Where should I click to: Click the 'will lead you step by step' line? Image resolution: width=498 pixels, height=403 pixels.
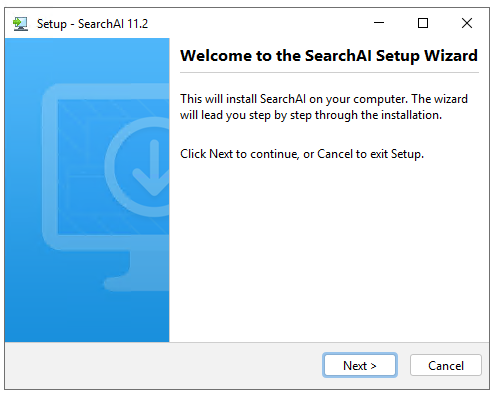[311, 115]
